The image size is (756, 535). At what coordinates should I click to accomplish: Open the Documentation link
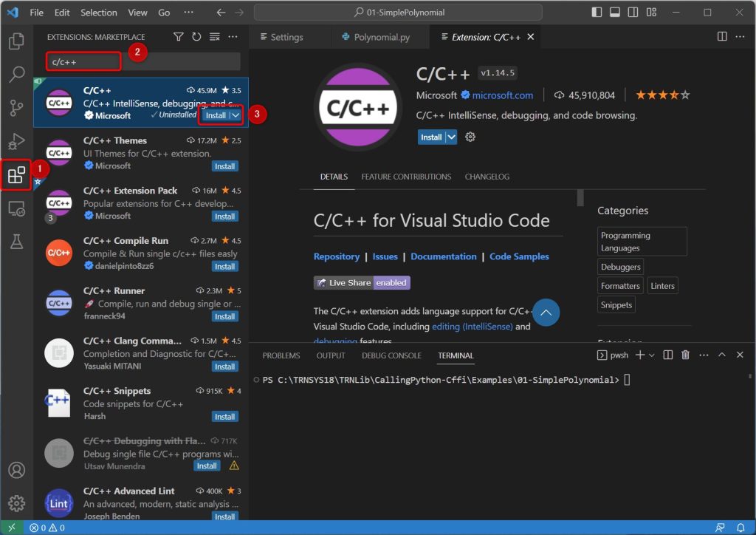coord(444,256)
